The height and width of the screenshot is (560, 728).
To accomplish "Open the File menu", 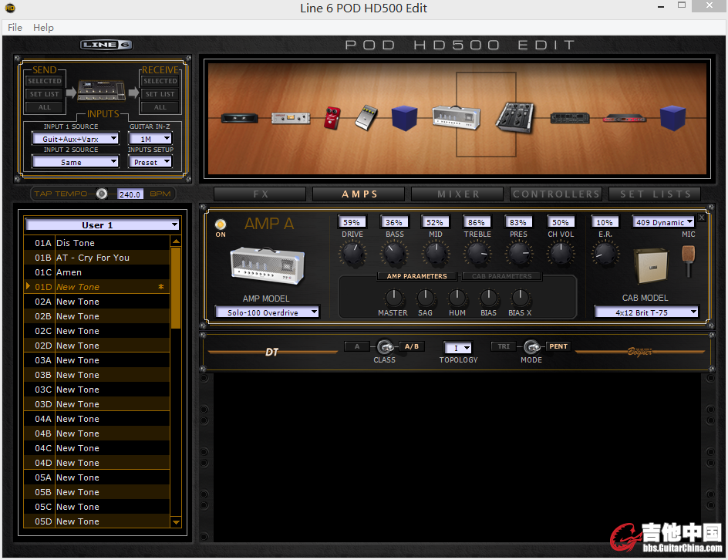I will pyautogui.click(x=15, y=28).
